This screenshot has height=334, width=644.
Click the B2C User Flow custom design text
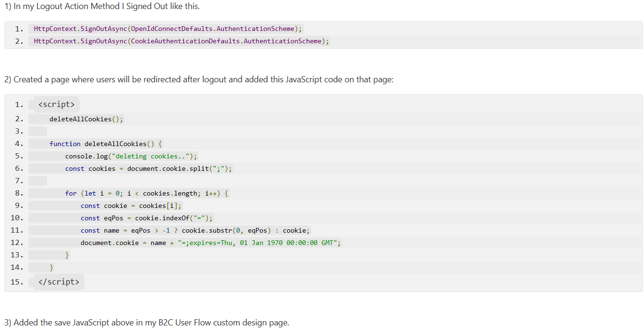tap(146, 322)
